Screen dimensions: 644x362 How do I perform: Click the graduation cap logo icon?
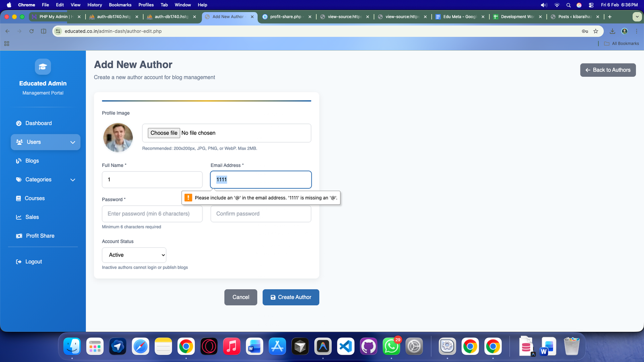coord(43,67)
